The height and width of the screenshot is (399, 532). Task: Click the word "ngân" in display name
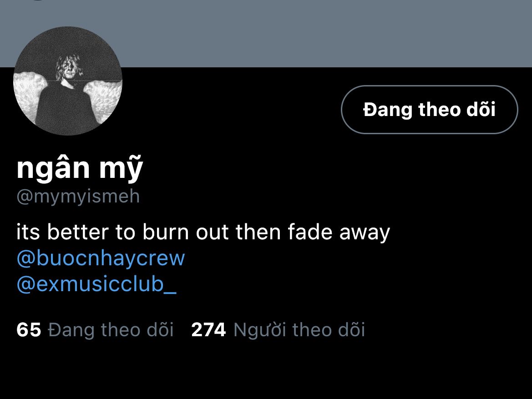(53, 169)
